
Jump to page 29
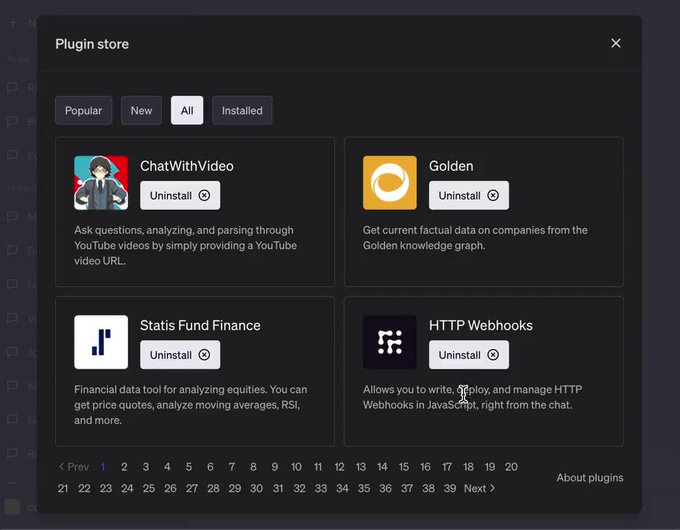(235, 488)
